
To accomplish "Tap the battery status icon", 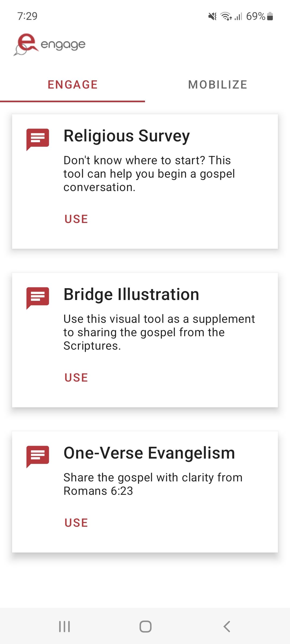I will point(270,16).
